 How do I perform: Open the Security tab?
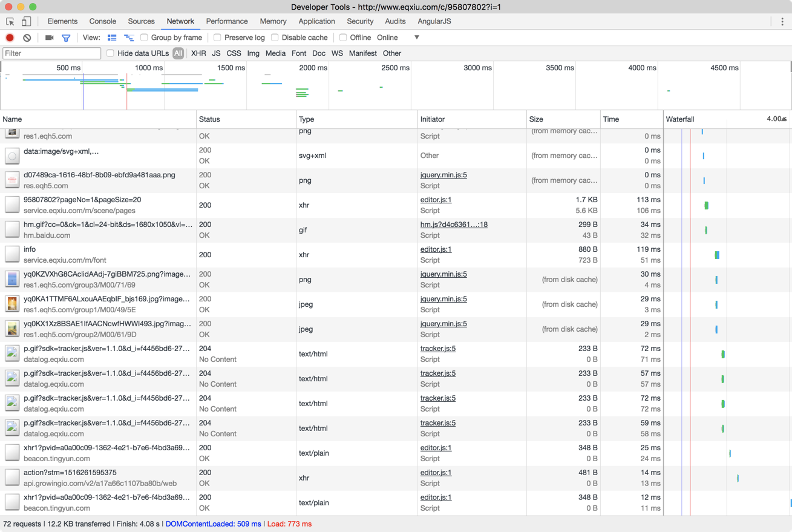[360, 21]
